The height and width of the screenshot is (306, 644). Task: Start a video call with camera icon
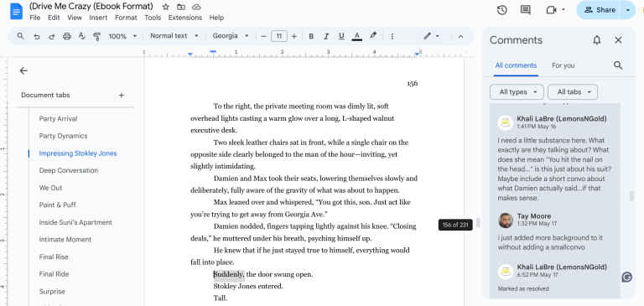tap(551, 10)
